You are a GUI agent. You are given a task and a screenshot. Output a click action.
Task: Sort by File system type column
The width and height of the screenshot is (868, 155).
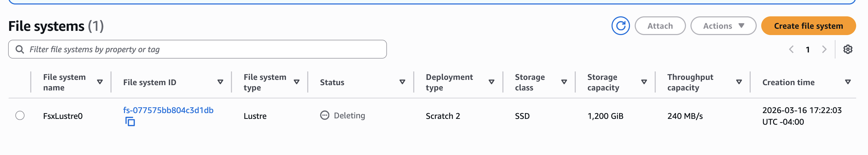[296, 82]
